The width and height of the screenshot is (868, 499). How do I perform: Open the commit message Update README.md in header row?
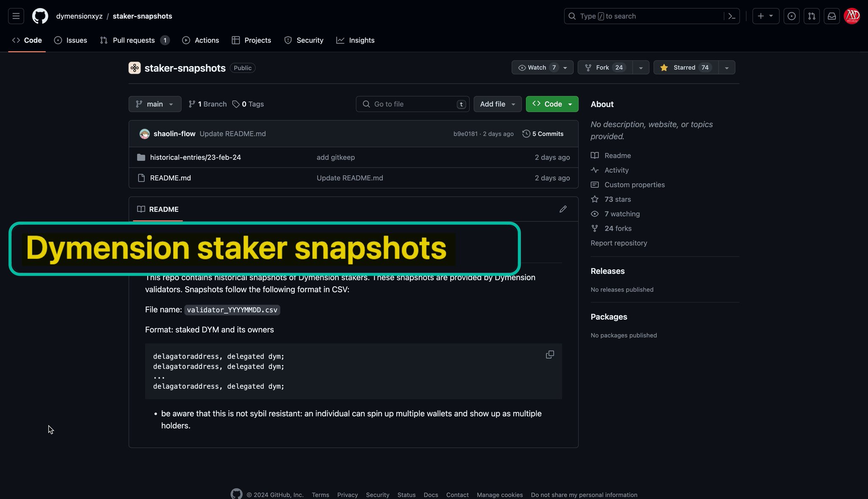point(233,134)
